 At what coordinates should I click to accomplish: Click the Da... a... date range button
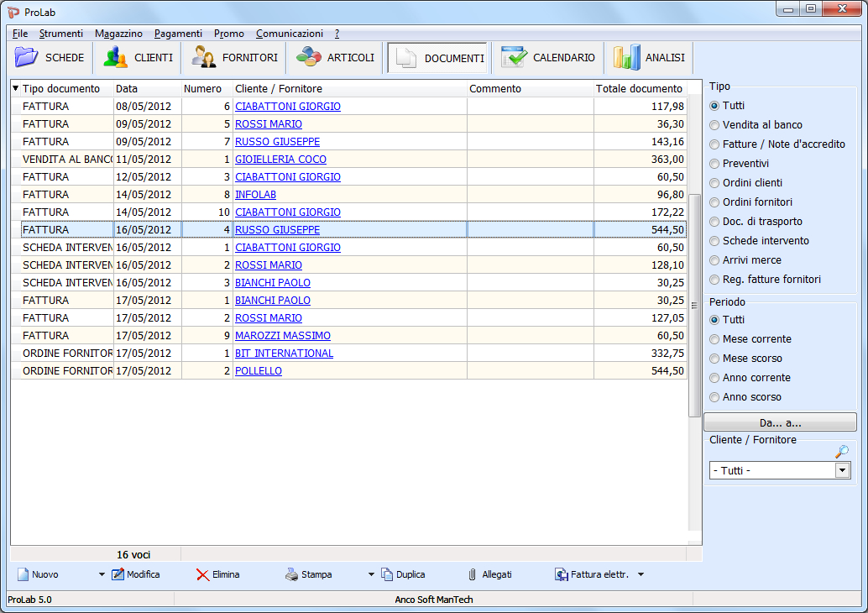(x=780, y=422)
